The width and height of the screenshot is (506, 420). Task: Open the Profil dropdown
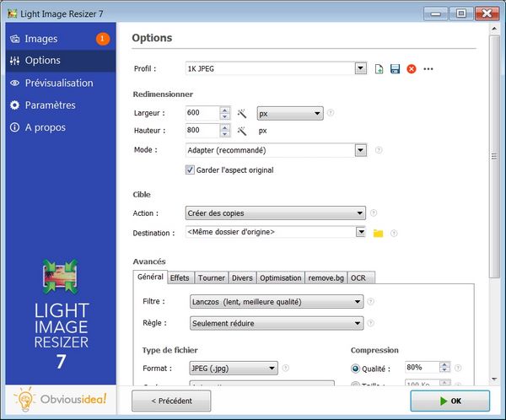click(x=360, y=68)
